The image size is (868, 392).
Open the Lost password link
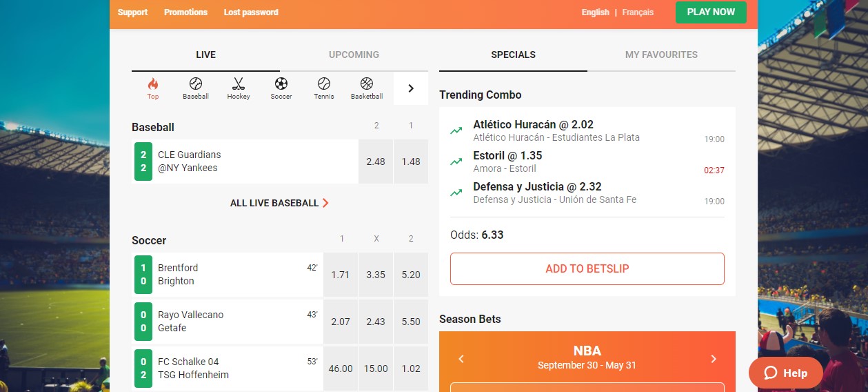(251, 12)
